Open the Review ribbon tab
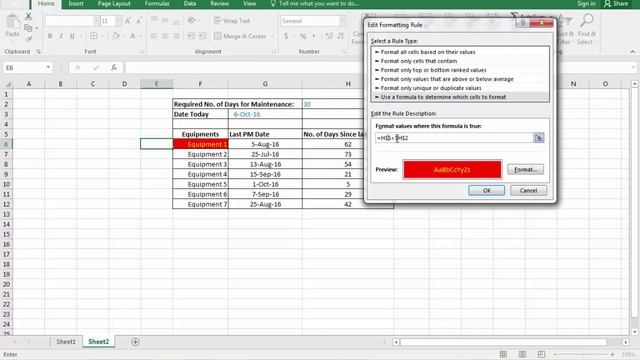This screenshot has height=360, width=640. pyautogui.click(x=220, y=4)
